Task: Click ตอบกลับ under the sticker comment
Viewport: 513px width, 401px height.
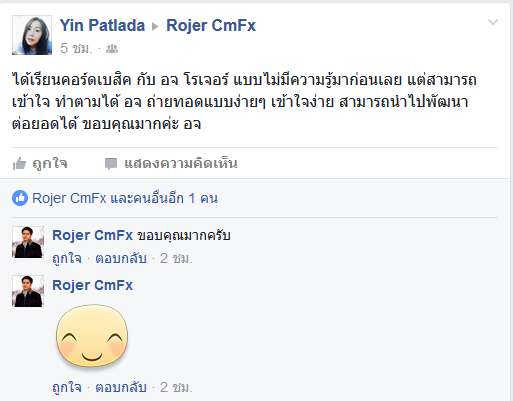Action: (x=121, y=387)
